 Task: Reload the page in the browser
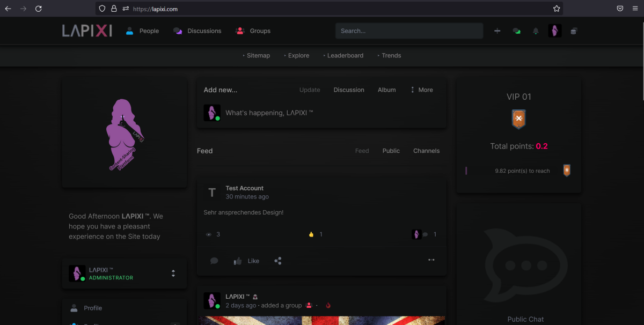click(38, 9)
